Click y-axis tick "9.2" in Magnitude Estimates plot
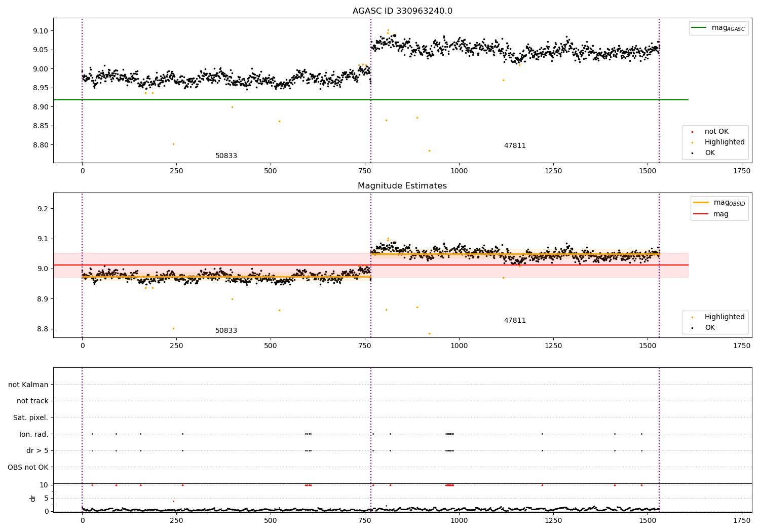 [x=43, y=209]
